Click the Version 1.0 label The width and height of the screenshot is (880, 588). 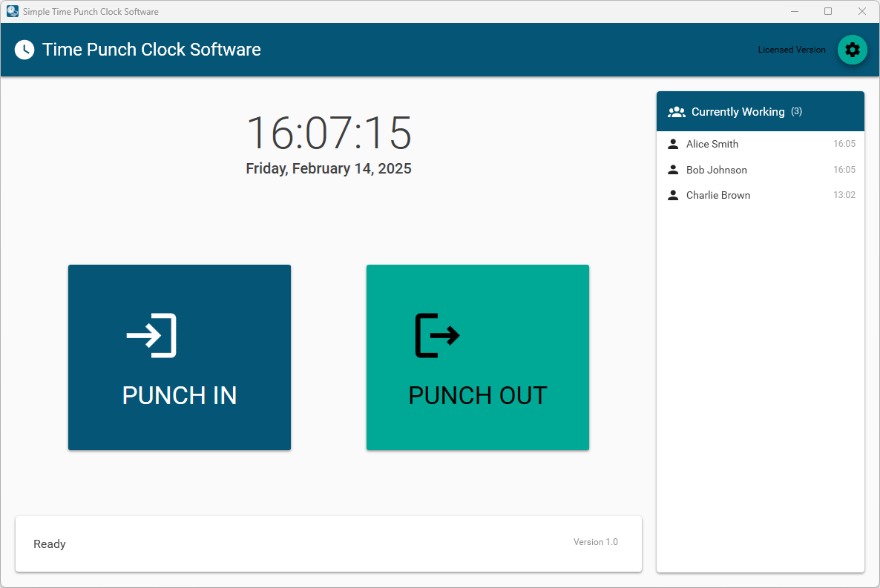point(595,541)
